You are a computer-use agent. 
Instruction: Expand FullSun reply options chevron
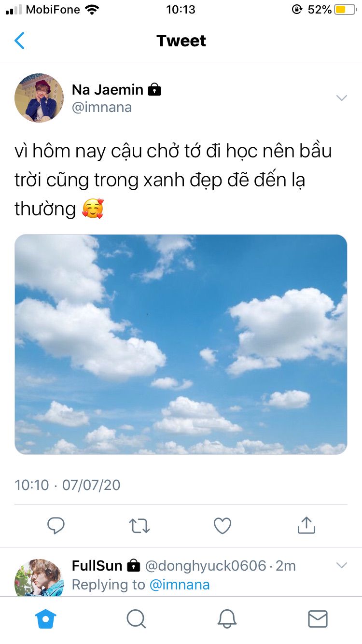(342, 565)
